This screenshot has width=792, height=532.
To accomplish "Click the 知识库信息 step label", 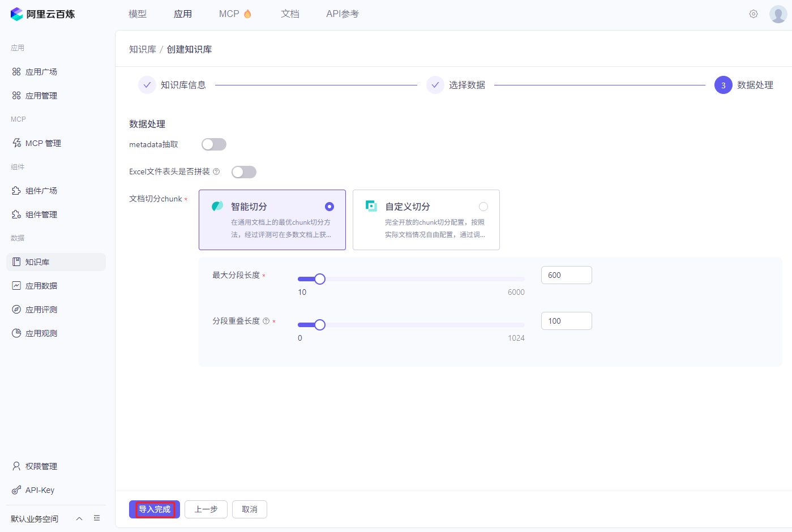I will [x=183, y=85].
